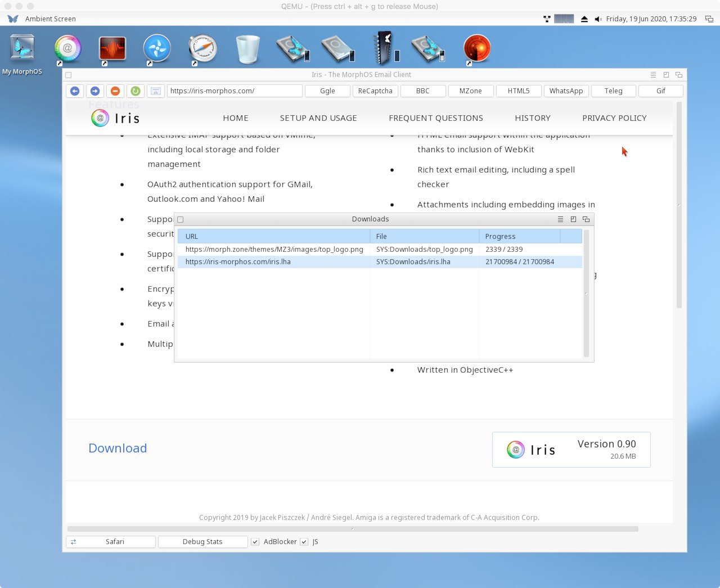This screenshot has width=720, height=588.
Task: Click the eject icon in the menu bar
Action: (584, 19)
